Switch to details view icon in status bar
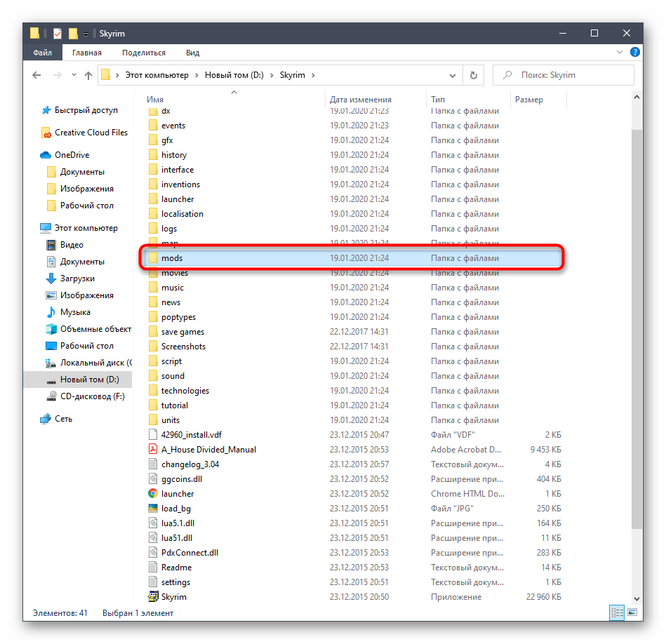Viewport: 666px width, 644px height. click(x=615, y=612)
